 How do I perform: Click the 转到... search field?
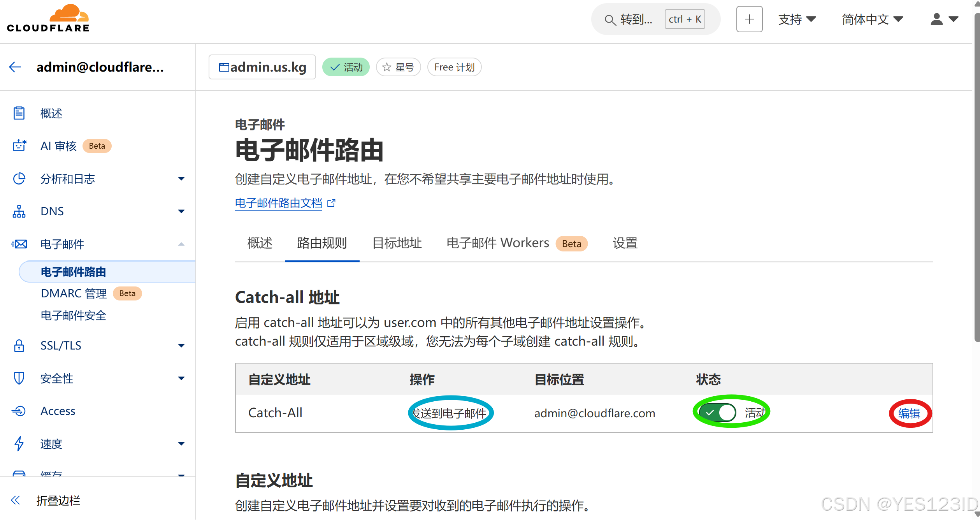point(636,19)
